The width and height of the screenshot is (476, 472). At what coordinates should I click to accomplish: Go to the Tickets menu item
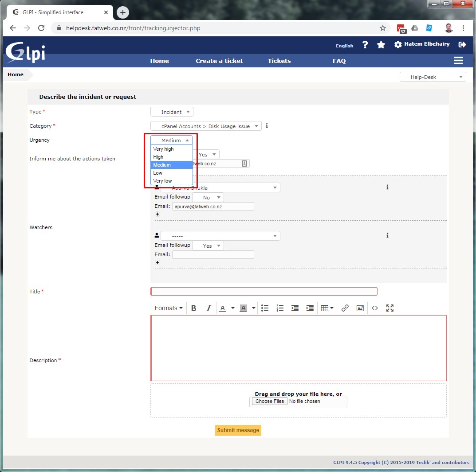(279, 61)
